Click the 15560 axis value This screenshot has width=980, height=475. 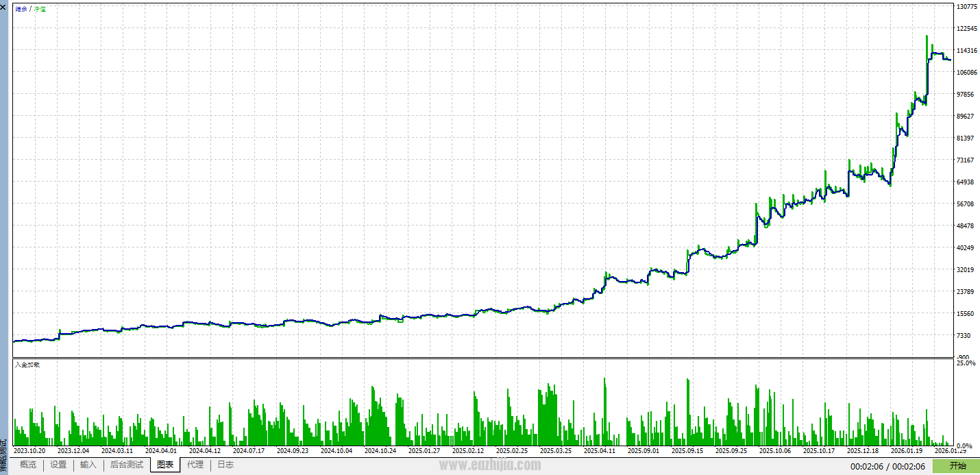966,314
